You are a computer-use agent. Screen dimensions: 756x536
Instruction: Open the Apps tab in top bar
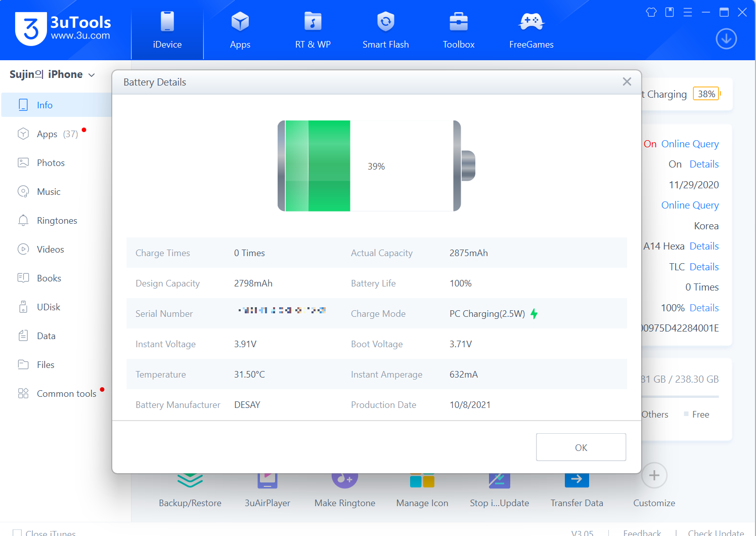pos(240,30)
